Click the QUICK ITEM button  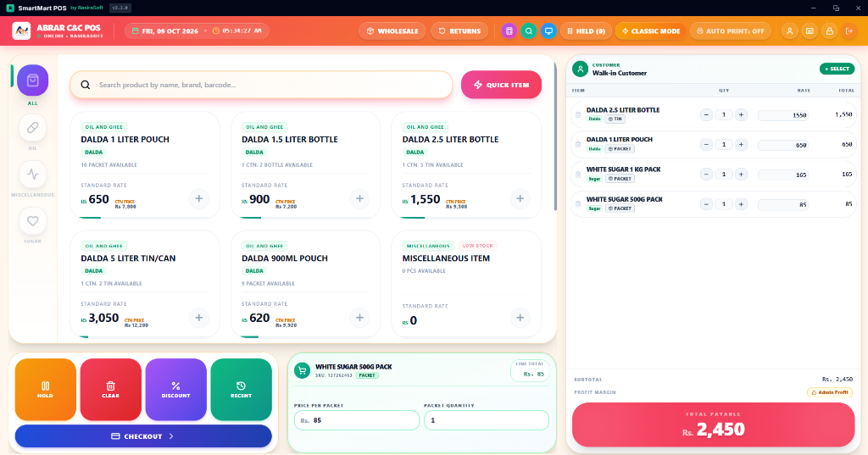click(502, 85)
